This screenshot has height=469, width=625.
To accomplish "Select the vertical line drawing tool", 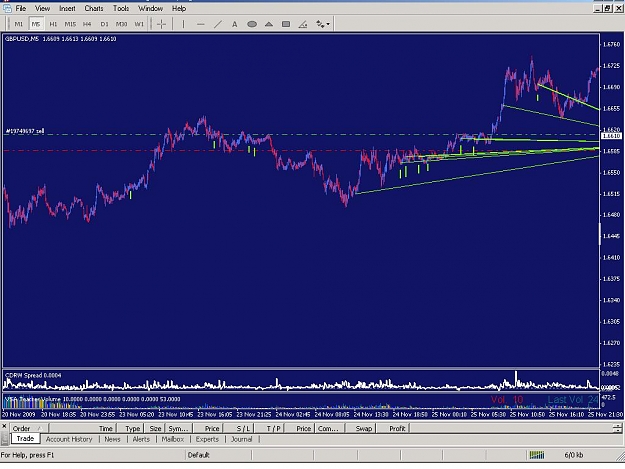I will [x=183, y=24].
